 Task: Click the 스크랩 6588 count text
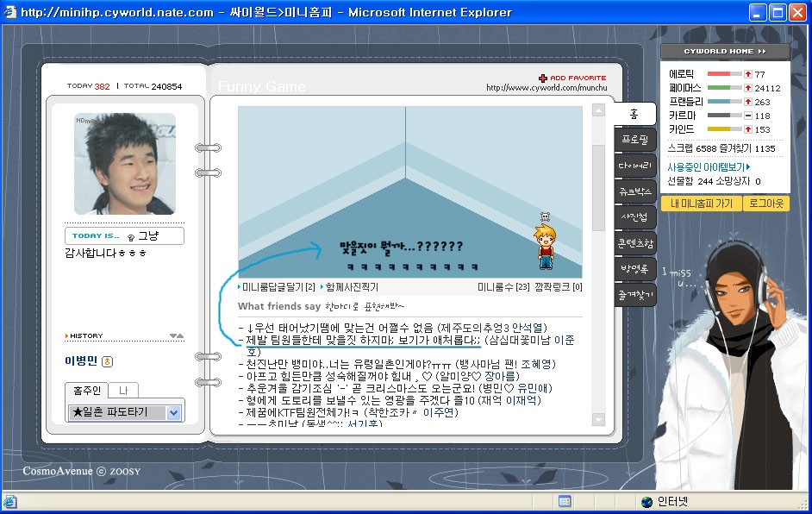(692, 148)
